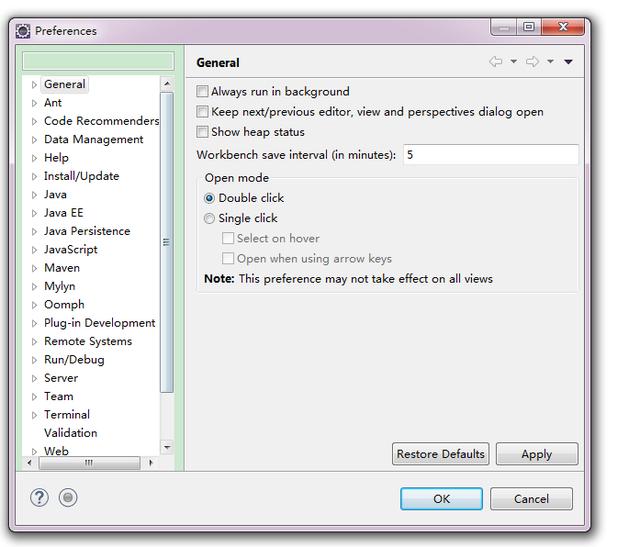The width and height of the screenshot is (640, 547).
Task: Click the tree scroll down arrow
Action: point(167,447)
